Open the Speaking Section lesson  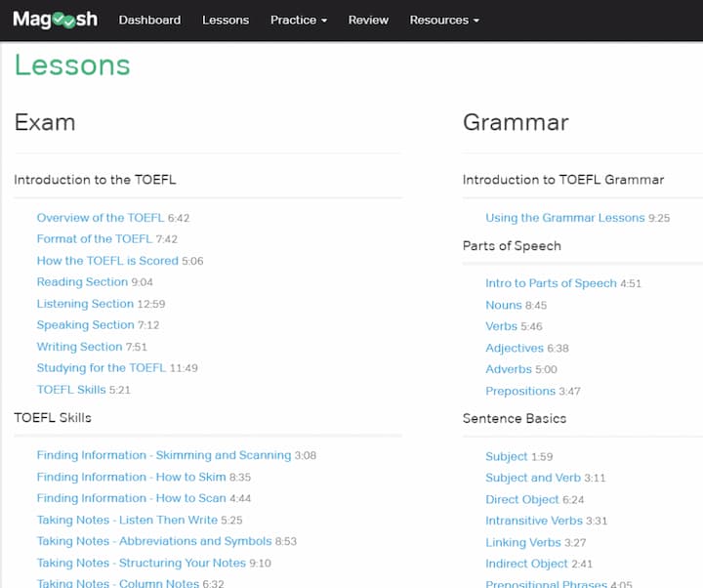(x=86, y=324)
